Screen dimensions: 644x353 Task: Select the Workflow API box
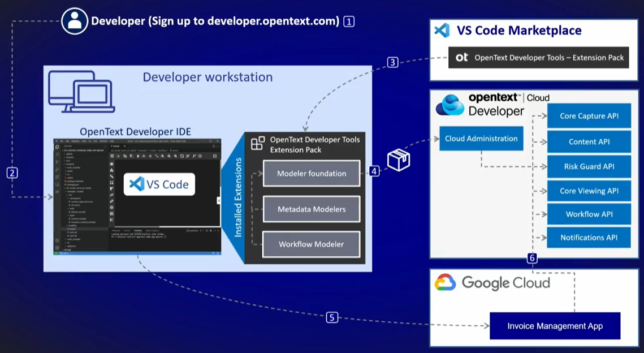(x=589, y=214)
